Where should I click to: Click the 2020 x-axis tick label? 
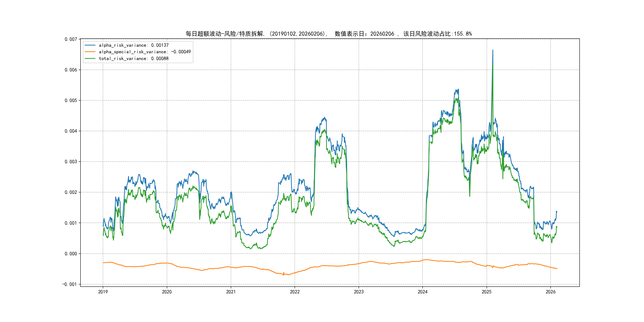point(167,292)
